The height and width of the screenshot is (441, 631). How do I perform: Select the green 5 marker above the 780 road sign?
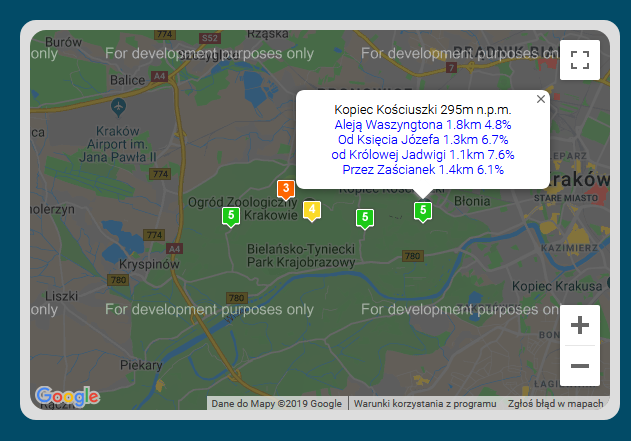[x=365, y=218]
